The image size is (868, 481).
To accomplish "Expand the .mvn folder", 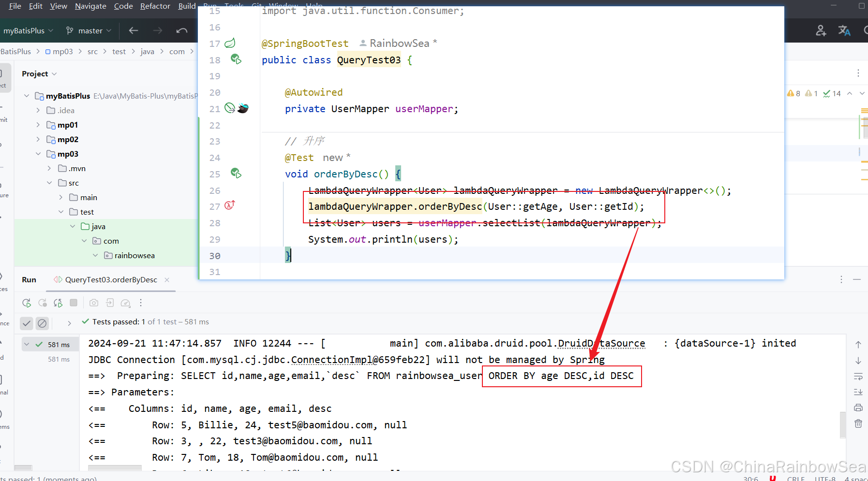I will [x=49, y=168].
